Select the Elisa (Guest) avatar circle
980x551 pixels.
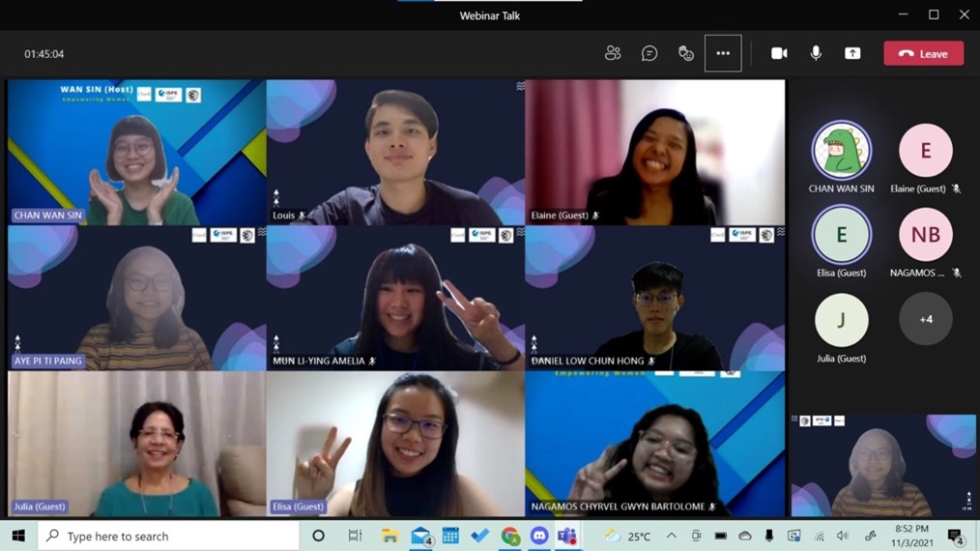point(841,235)
